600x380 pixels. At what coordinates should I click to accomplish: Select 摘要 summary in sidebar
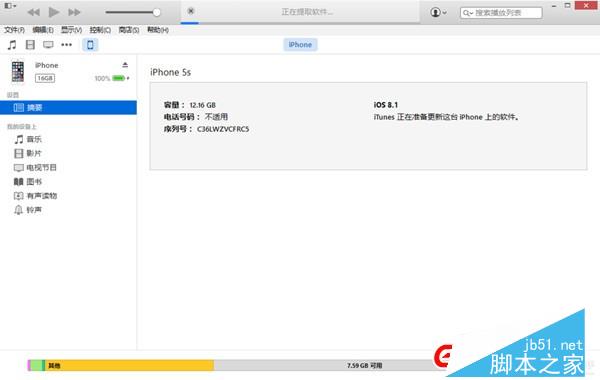[68, 108]
